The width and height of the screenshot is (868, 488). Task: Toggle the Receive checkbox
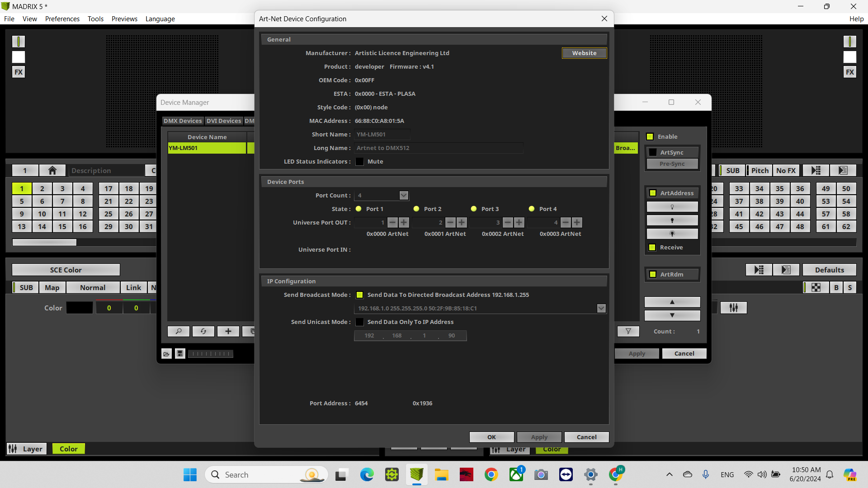(652, 248)
